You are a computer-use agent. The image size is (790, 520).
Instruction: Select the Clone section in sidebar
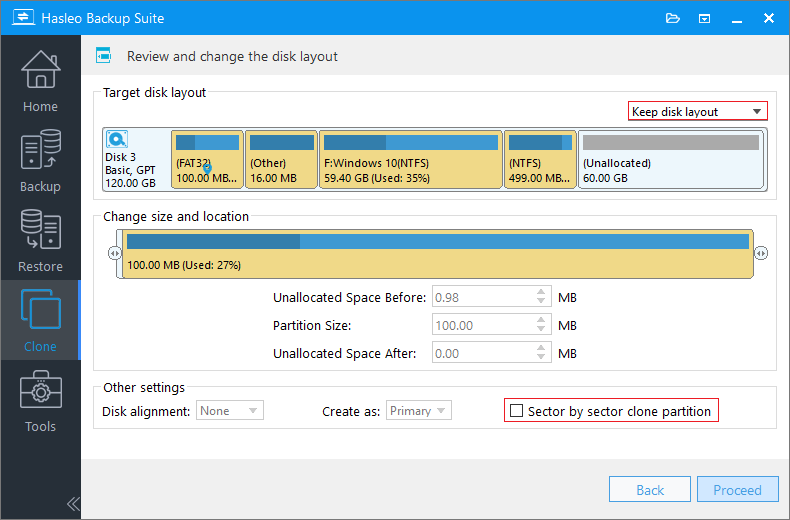click(x=40, y=320)
